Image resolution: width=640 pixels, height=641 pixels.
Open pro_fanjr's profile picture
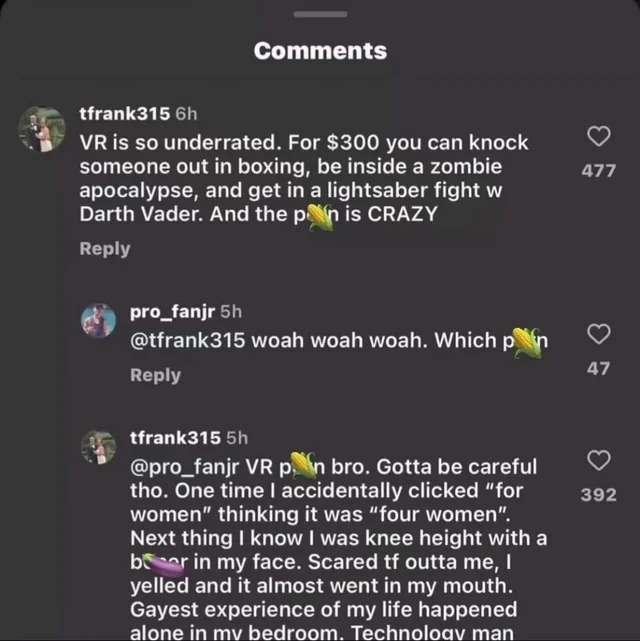tap(98, 323)
